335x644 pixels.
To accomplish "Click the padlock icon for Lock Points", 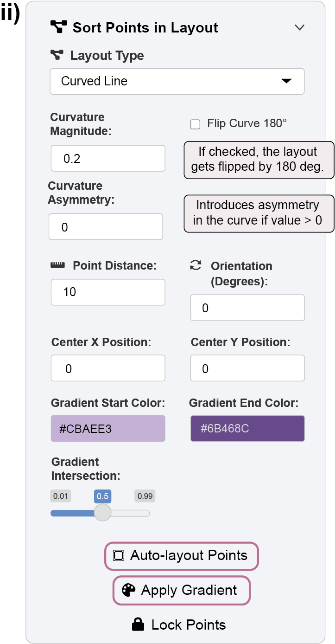I will [x=138, y=625].
